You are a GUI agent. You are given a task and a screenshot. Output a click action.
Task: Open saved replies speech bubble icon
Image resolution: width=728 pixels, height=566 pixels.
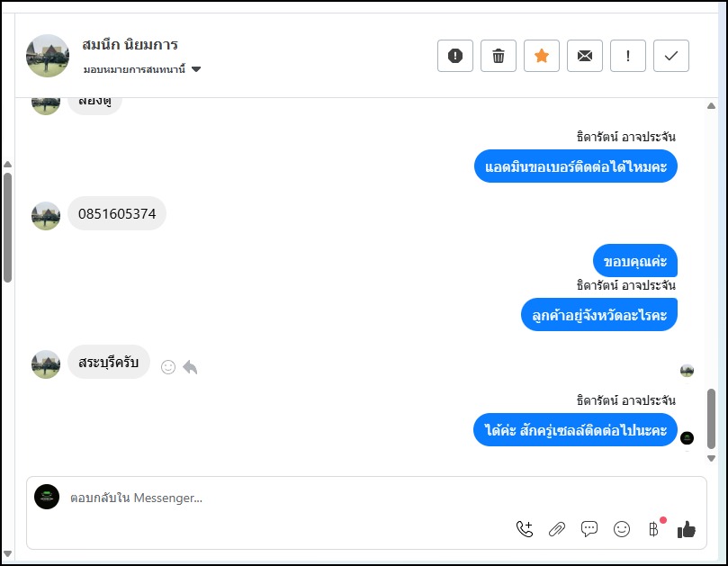tap(589, 529)
